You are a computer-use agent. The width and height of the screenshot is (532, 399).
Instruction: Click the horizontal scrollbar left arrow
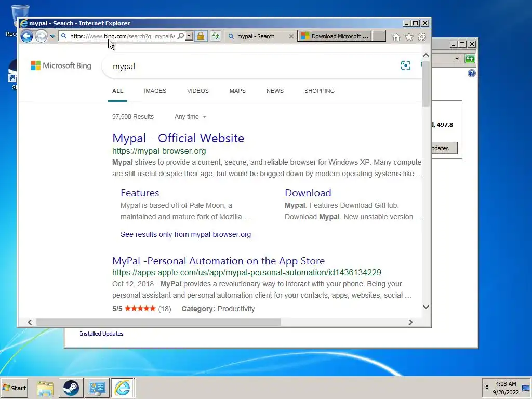click(30, 322)
